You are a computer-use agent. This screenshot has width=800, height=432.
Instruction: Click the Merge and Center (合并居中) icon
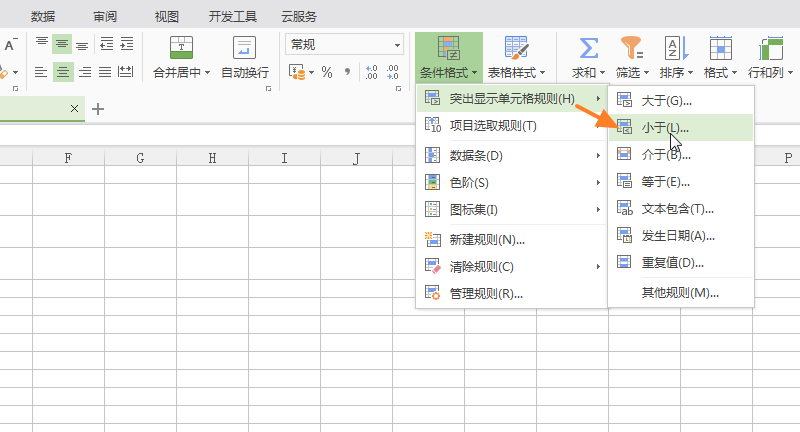click(181, 48)
